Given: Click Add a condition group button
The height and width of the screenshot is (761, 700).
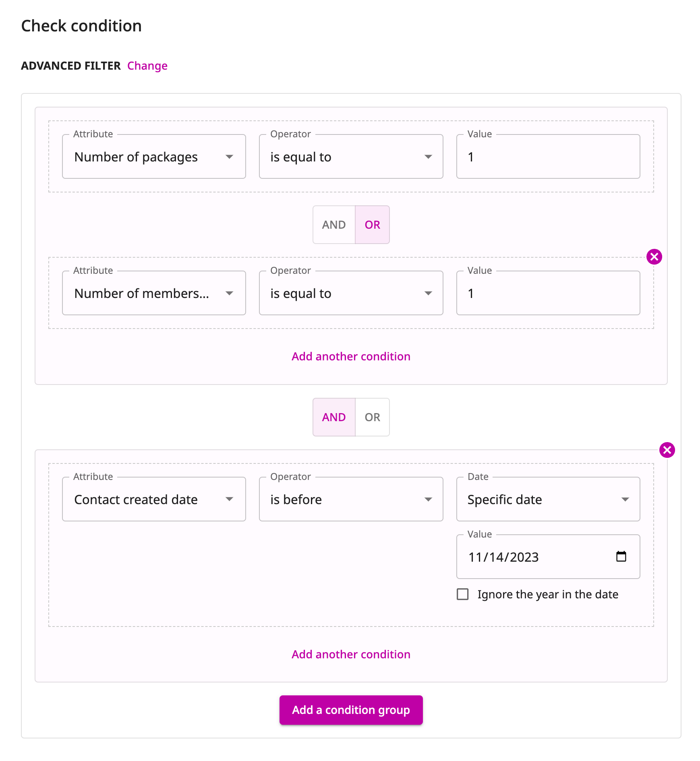Looking at the screenshot, I should (x=351, y=710).
